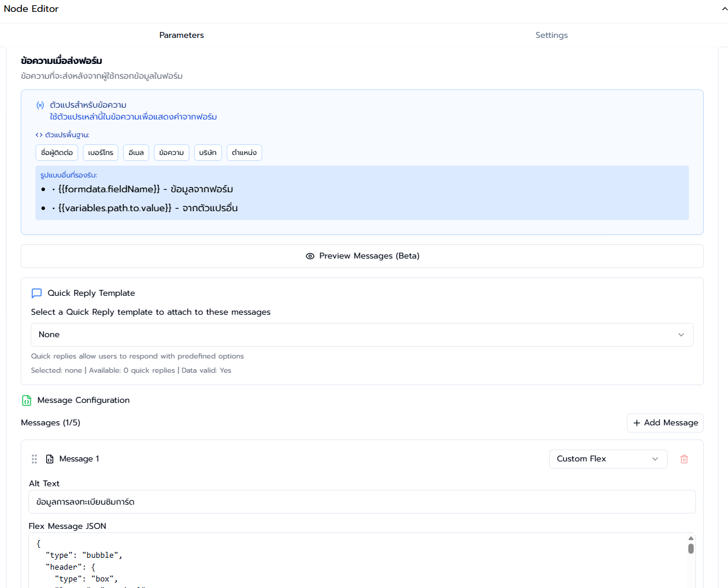The height and width of the screenshot is (588, 728).
Task: Click the green Message Configuration icon
Action: [x=26, y=400]
